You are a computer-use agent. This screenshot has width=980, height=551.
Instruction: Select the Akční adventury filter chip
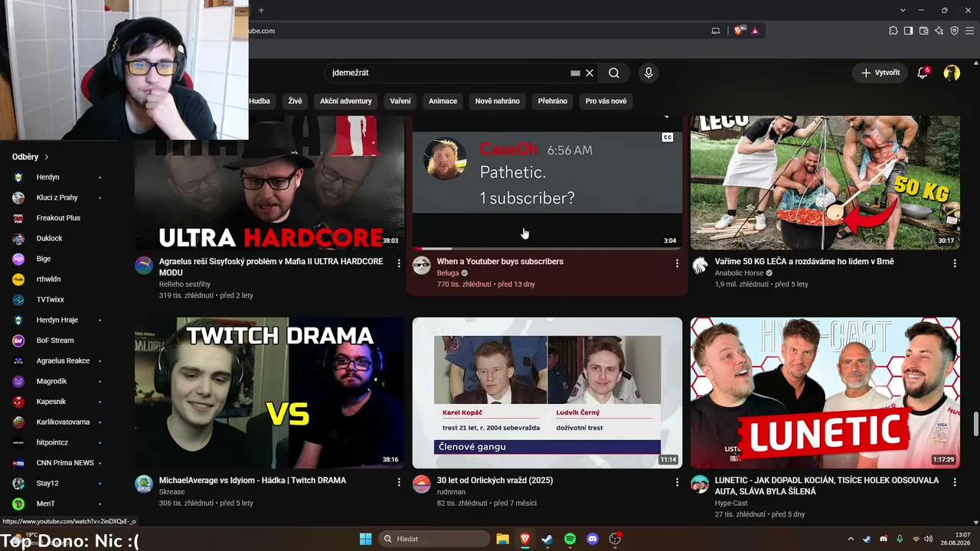pos(346,101)
